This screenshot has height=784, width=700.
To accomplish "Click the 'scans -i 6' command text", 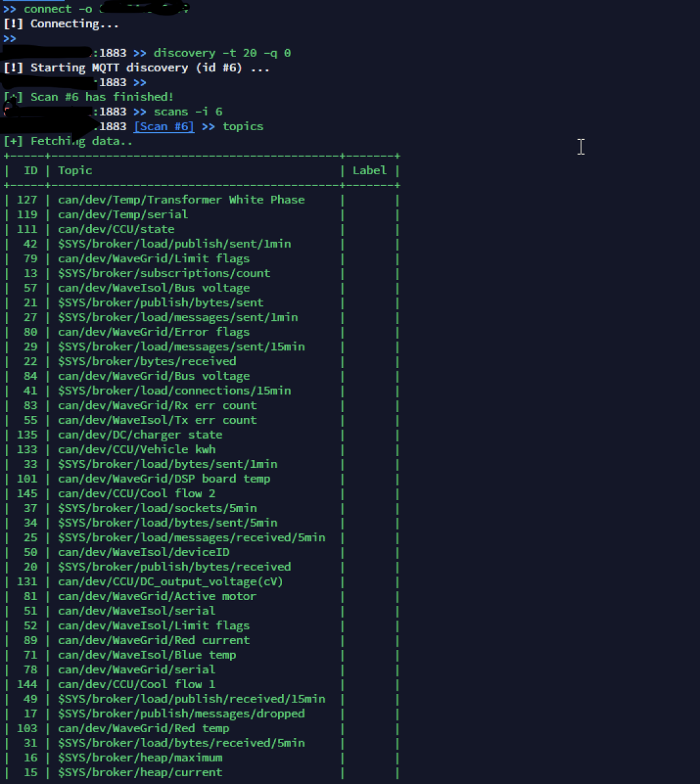I will pyautogui.click(x=188, y=111).
